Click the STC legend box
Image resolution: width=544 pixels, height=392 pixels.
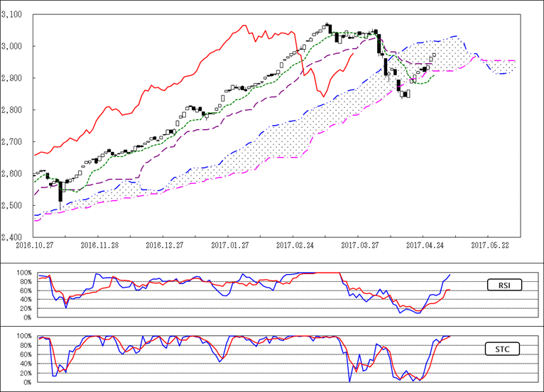(504, 349)
